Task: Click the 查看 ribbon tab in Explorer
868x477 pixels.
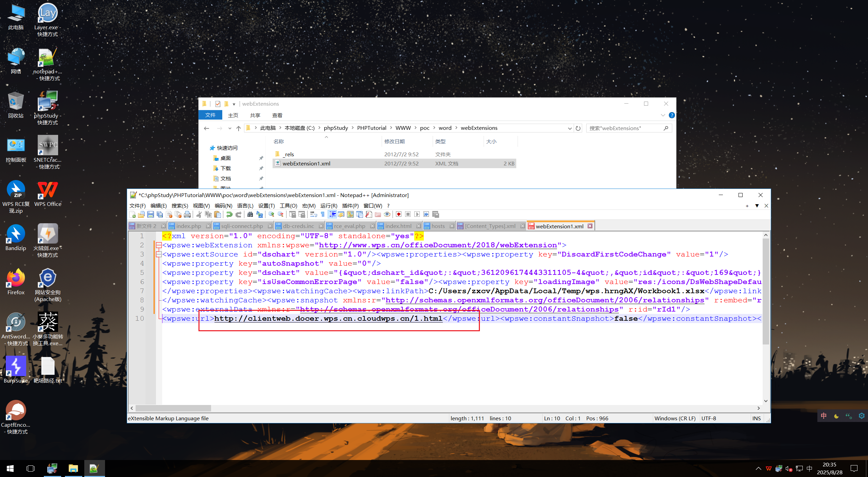Action: (x=277, y=116)
